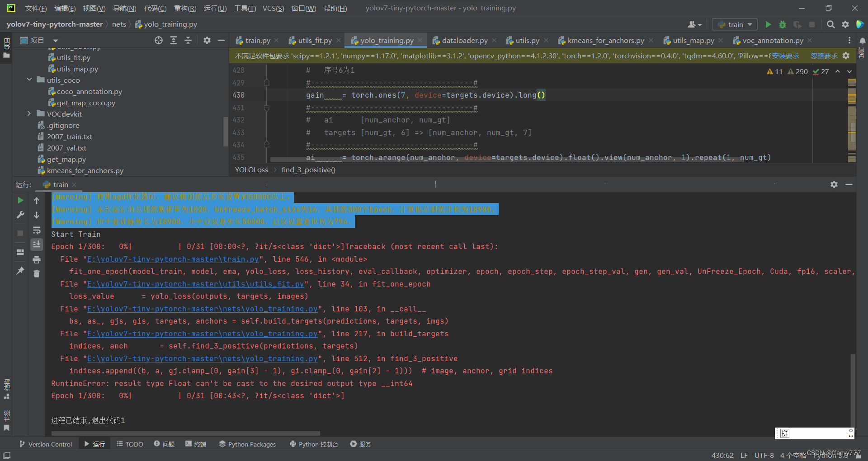Screen dimensions: 868x461
Task: Go to the next highlighted error
Action: point(849,71)
